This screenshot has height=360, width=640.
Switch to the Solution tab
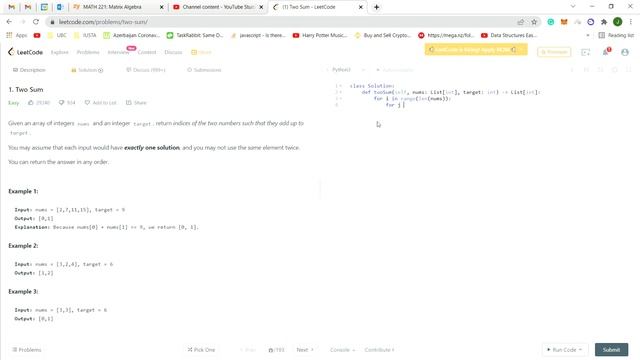(87, 70)
